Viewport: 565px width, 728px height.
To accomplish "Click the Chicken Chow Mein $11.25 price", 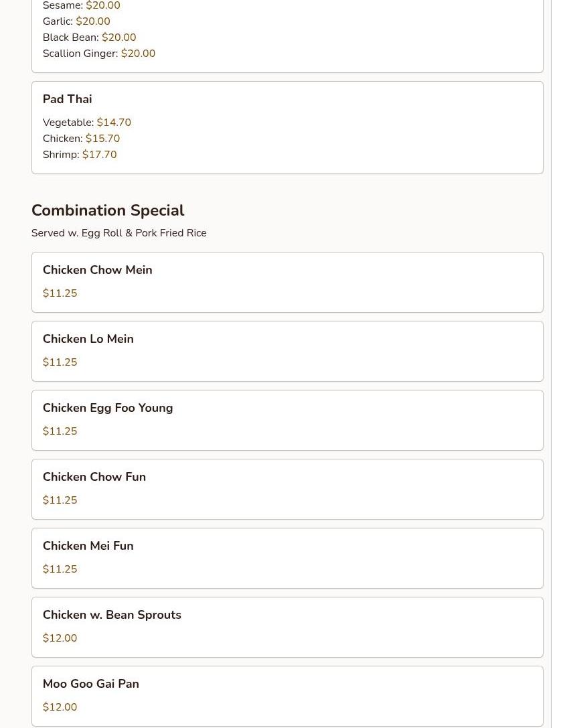I will (60, 293).
